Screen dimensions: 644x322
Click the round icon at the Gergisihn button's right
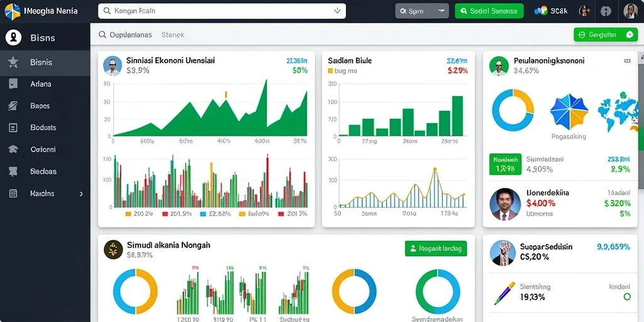click(629, 35)
